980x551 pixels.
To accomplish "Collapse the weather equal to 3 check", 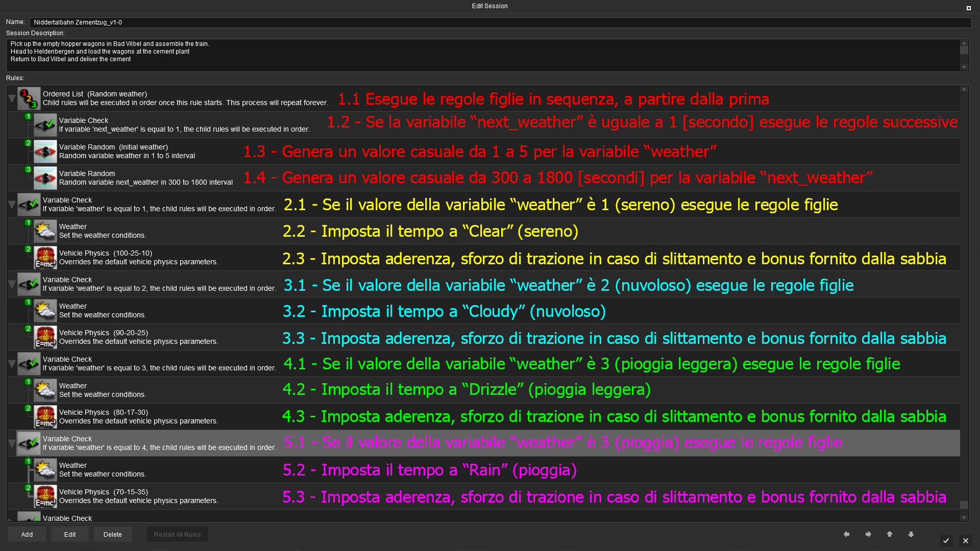I will click(x=12, y=364).
